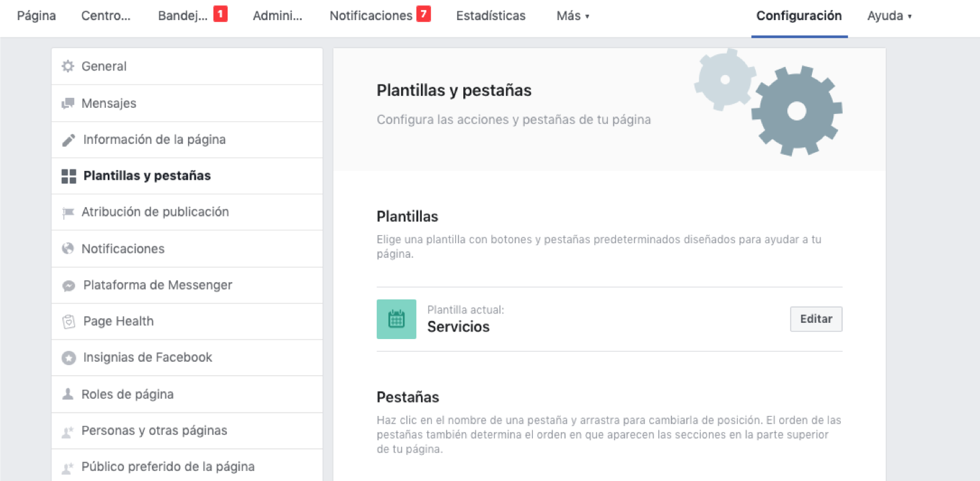980x481 pixels.
Task: Click the green calendar Servicios template icon
Action: click(x=396, y=319)
